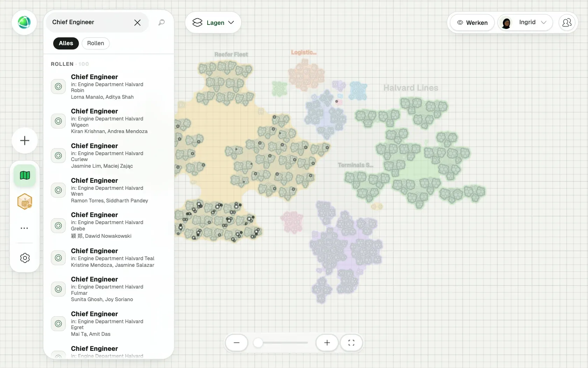Select the Alles filter pill

66,43
